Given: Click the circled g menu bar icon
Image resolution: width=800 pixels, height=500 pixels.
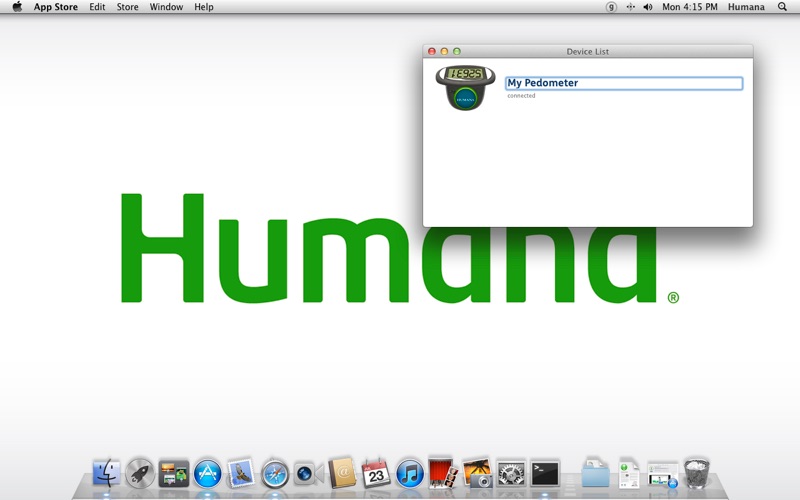Looking at the screenshot, I should (611, 7).
